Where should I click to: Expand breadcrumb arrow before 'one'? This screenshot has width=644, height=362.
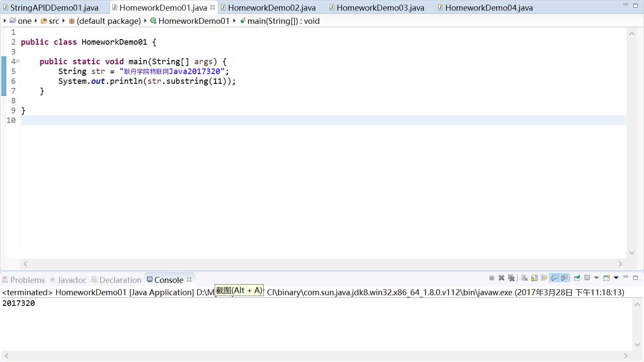coord(5,20)
